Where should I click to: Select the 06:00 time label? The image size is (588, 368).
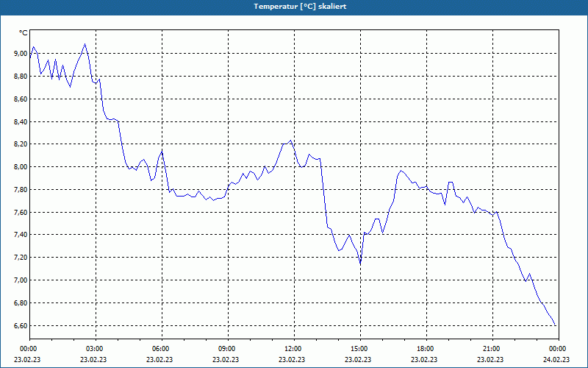[x=162, y=349]
